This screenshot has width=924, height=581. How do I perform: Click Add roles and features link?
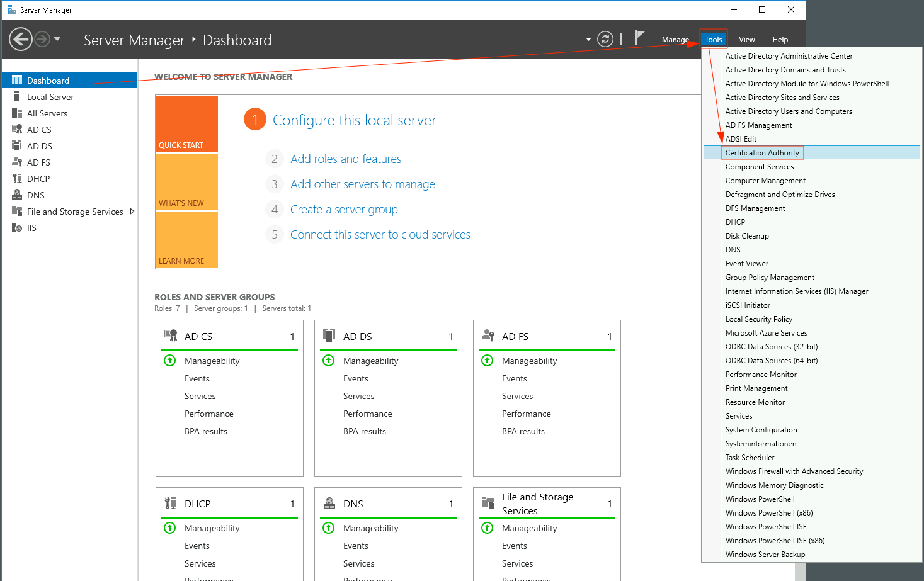346,159
